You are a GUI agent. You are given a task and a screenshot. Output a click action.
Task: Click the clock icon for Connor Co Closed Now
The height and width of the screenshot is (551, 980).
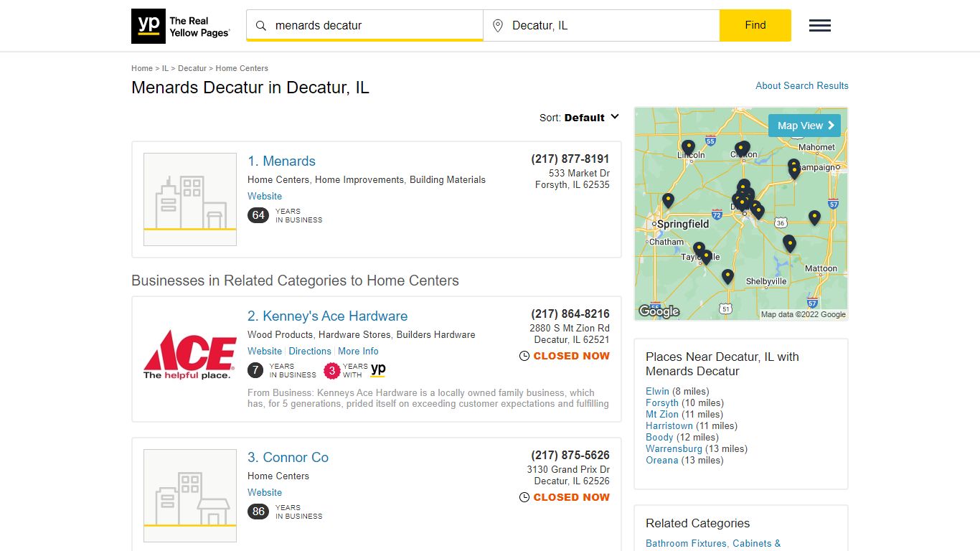coord(524,497)
